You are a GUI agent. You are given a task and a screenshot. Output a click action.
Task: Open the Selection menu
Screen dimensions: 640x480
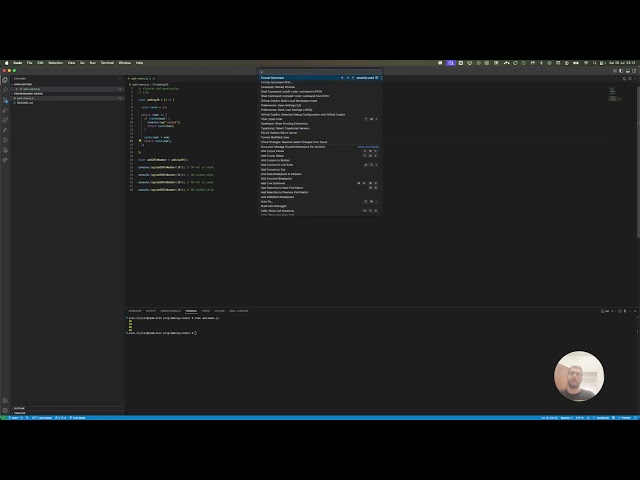tap(56, 63)
